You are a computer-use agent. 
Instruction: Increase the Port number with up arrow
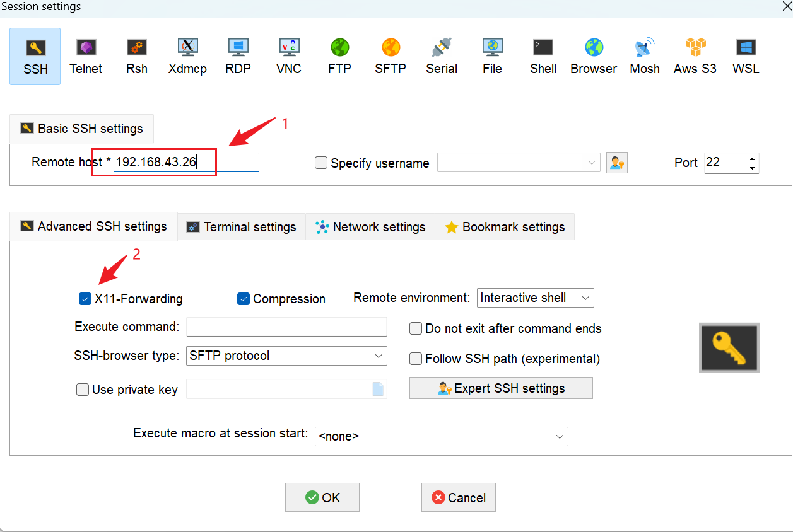point(752,158)
